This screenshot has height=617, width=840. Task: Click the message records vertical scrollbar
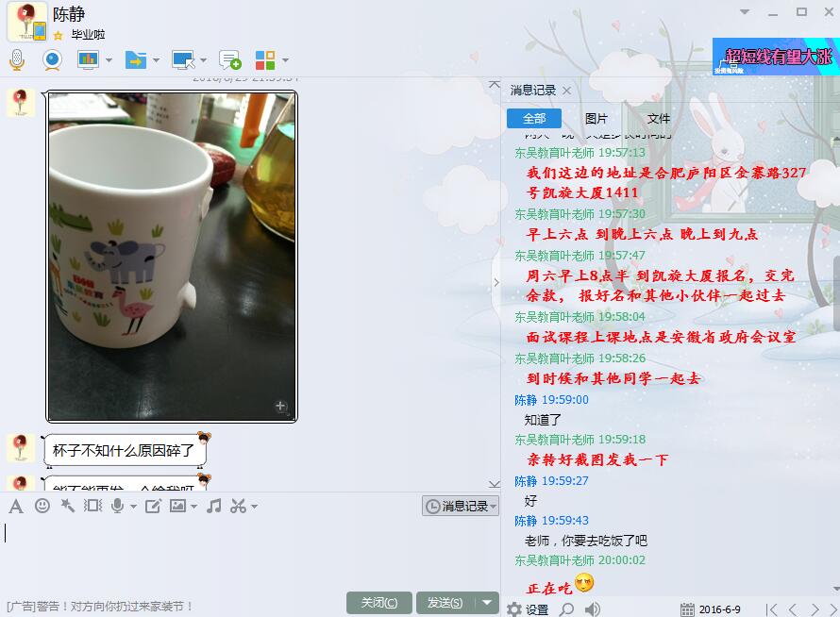pos(835,292)
